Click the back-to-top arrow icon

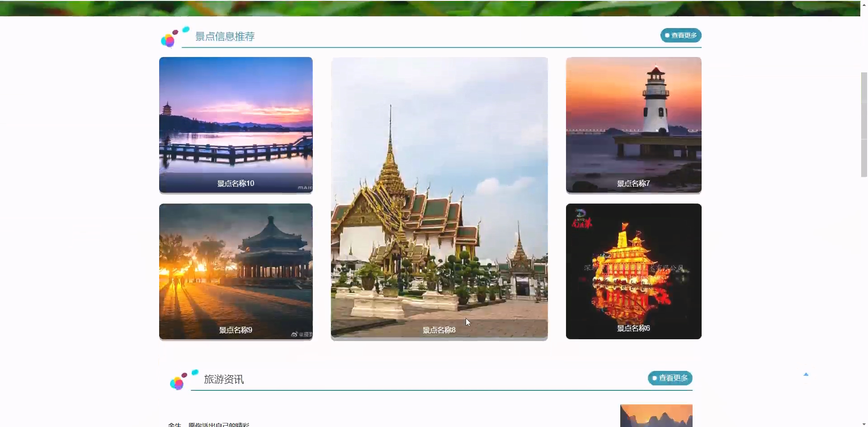pyautogui.click(x=806, y=375)
